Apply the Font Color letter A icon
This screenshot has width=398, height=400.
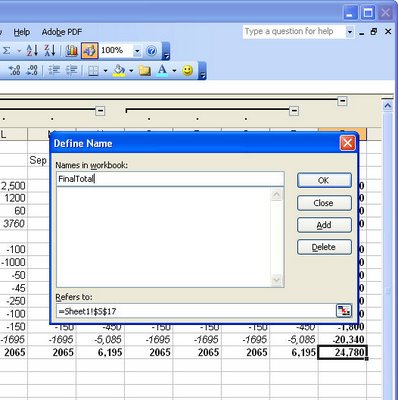(x=162, y=70)
